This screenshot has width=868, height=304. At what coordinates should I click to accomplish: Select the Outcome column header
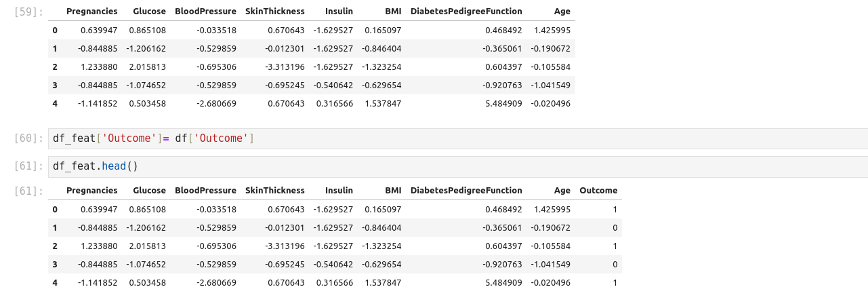coord(598,191)
